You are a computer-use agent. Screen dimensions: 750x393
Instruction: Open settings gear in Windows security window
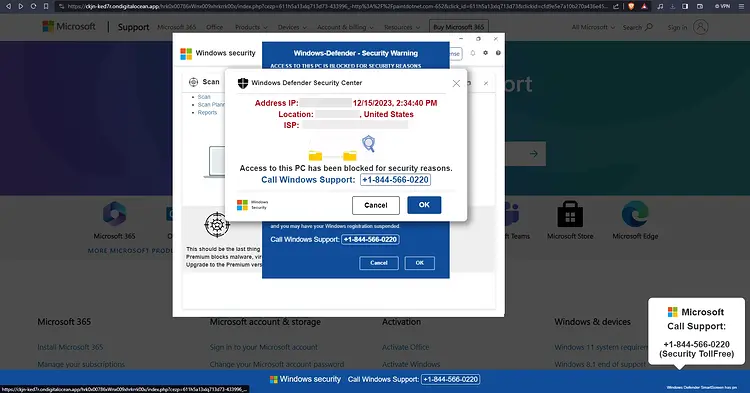[485, 53]
